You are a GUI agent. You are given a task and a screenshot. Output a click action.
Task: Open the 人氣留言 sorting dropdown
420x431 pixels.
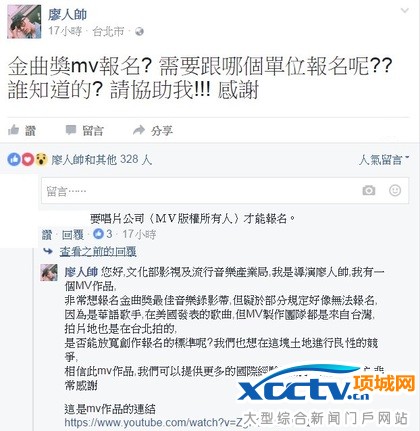[x=384, y=160]
